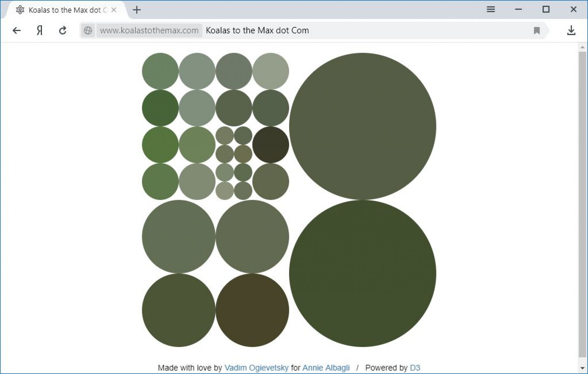This screenshot has width=588, height=374.
Task: Close the Koalas to the Max tab
Action: pos(114,10)
